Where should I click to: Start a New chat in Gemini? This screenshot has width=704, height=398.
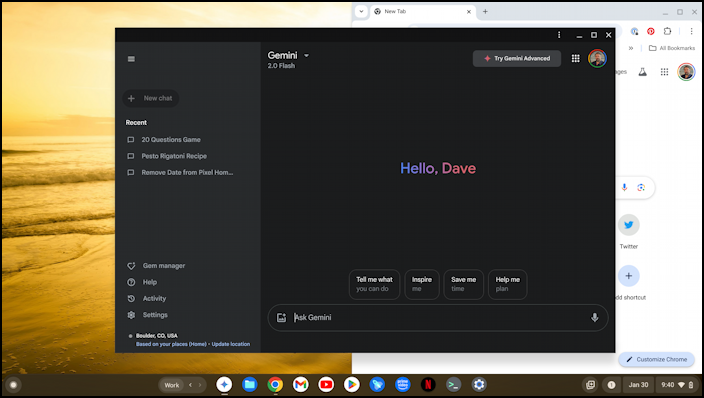[x=150, y=98]
